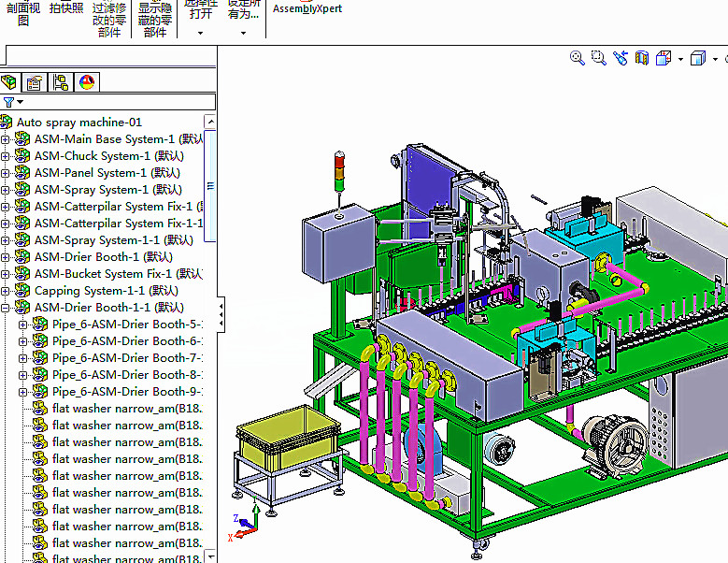
Task: Expand Pipe_6-ASM-Drier Booth-9 subassembly
Action: tap(22, 392)
